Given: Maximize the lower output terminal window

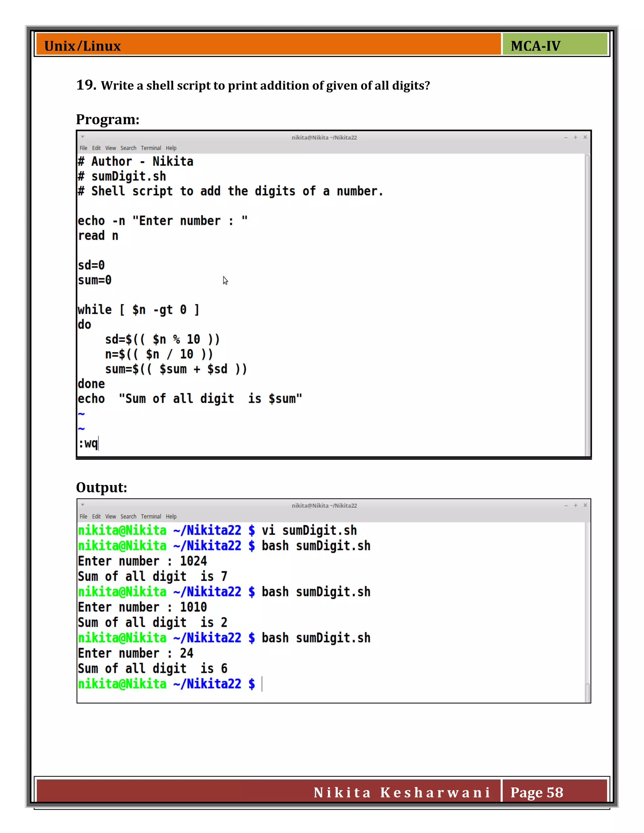Looking at the screenshot, I should 575,505.
